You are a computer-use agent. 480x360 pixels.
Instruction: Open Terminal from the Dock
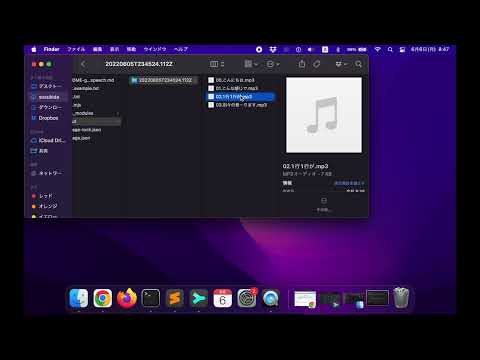pyautogui.click(x=151, y=298)
